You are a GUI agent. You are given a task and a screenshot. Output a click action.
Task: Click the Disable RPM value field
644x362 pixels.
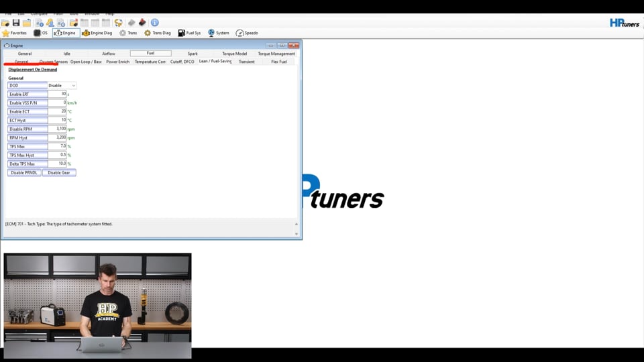pyautogui.click(x=57, y=129)
